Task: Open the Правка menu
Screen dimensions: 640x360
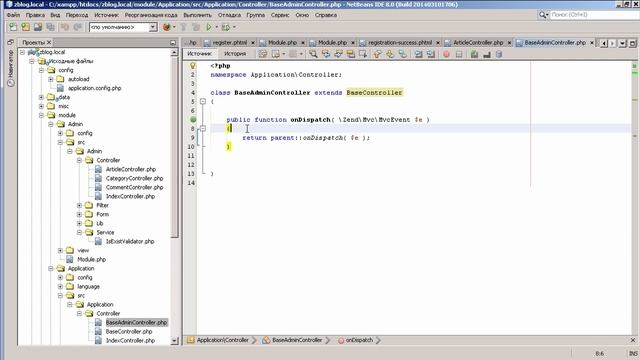Action: (x=35, y=15)
